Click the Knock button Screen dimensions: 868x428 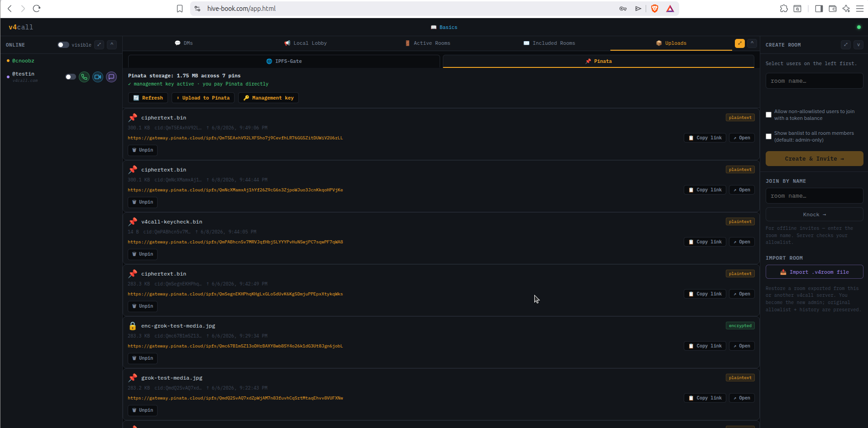coord(814,214)
